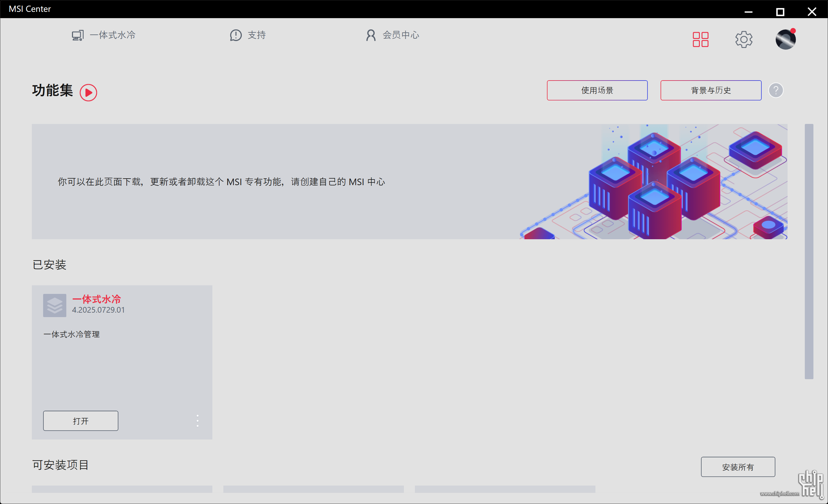Click the user avatar profile picture

tap(785, 39)
